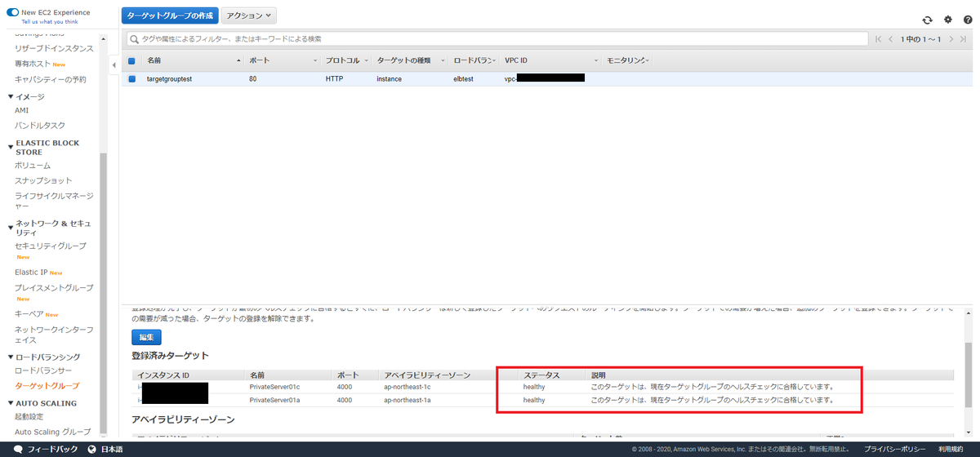Open キーペア in the sidebar
This screenshot has width=980, height=457.
point(29,314)
